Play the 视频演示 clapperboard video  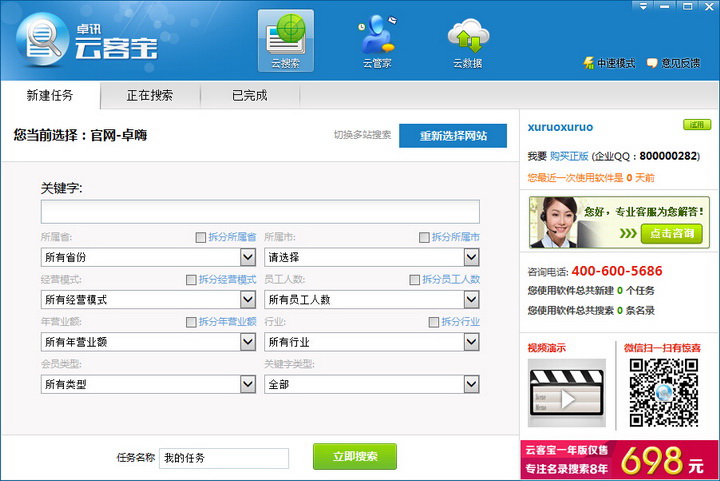pyautogui.click(x=567, y=393)
